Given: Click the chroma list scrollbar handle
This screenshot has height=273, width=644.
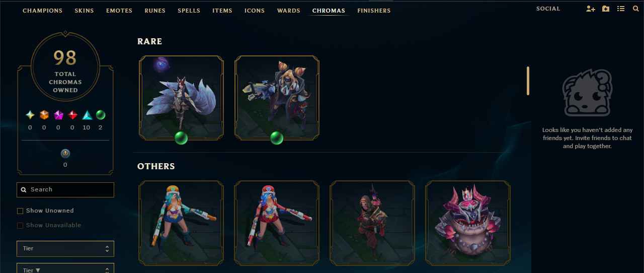Looking at the screenshot, I should pos(528,81).
